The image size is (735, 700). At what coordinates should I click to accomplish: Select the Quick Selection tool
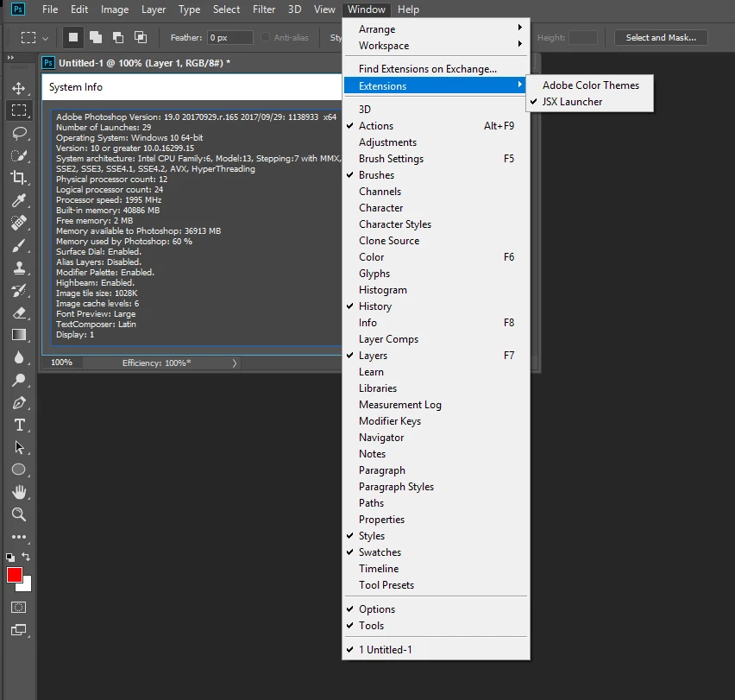(19, 155)
